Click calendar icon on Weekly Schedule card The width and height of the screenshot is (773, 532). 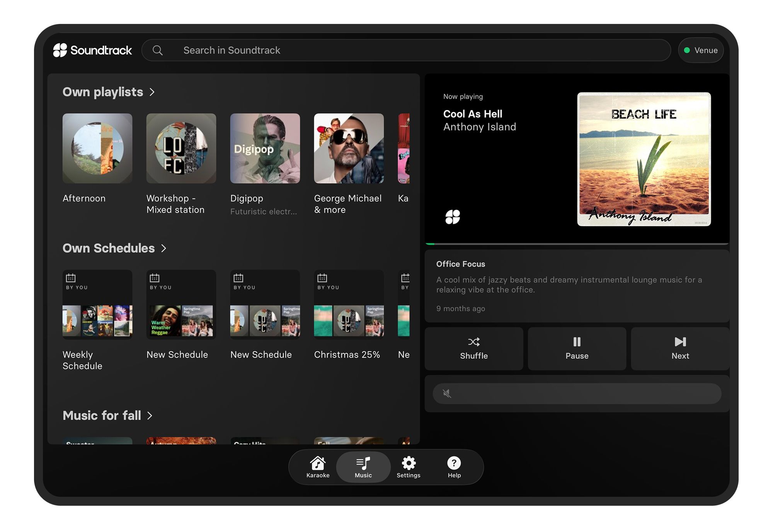[71, 278]
